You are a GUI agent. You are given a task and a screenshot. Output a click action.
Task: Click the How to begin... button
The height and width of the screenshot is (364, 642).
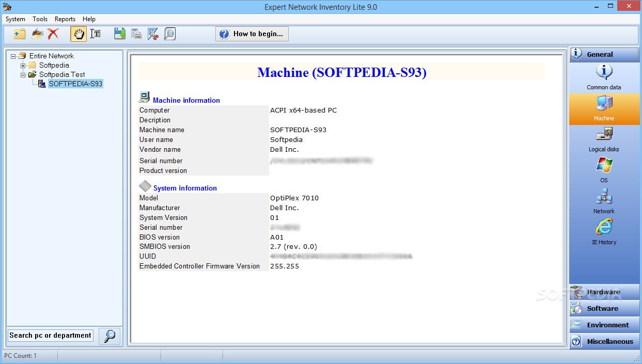tap(252, 34)
